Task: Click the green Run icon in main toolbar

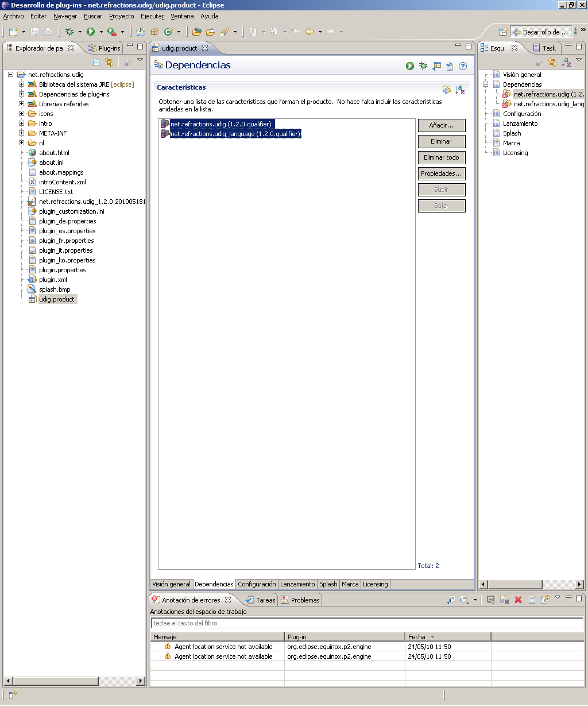Action: (91, 32)
